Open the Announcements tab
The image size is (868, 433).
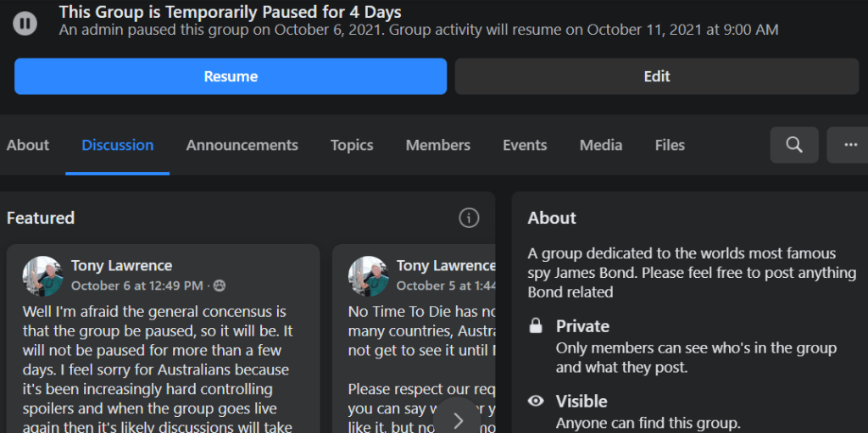pos(242,145)
